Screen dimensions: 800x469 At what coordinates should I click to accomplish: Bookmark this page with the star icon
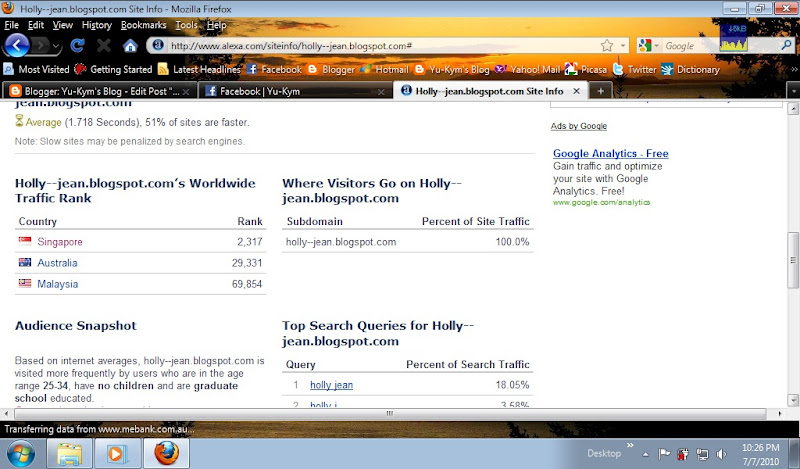pos(607,46)
